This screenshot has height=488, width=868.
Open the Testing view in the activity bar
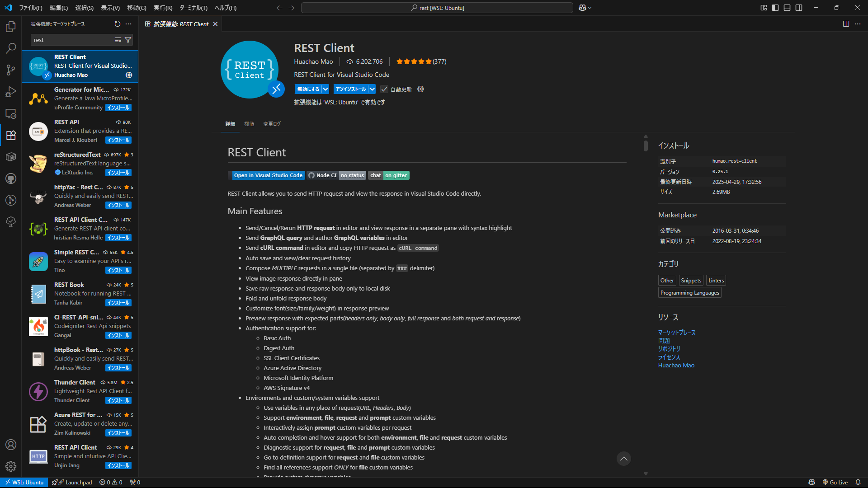(x=10, y=222)
